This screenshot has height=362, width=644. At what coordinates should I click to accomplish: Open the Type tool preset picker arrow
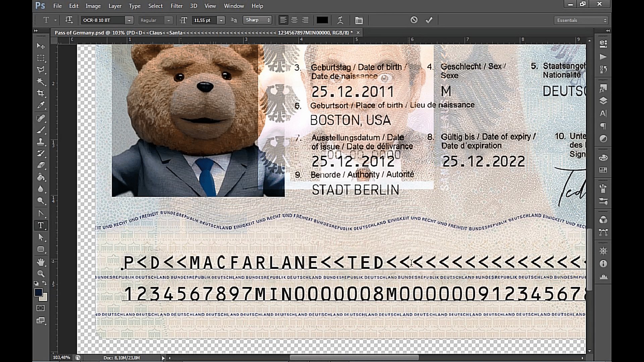[x=55, y=20]
